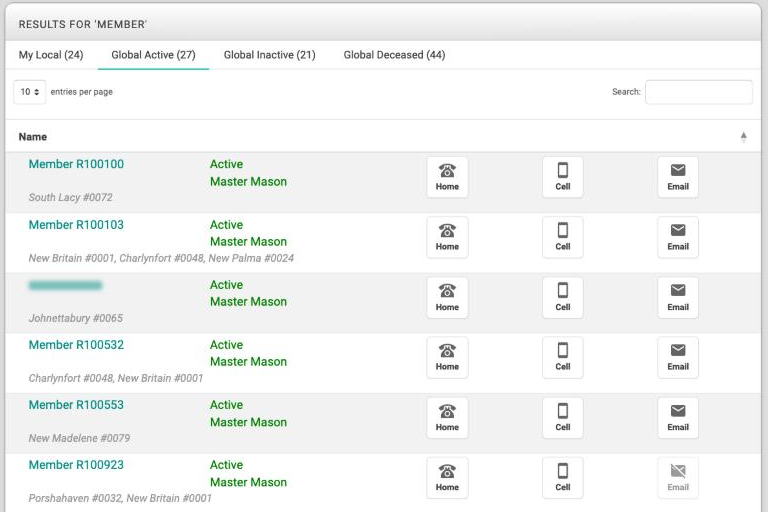
Task: Open Global Inactive (21) tab
Action: tap(269, 55)
